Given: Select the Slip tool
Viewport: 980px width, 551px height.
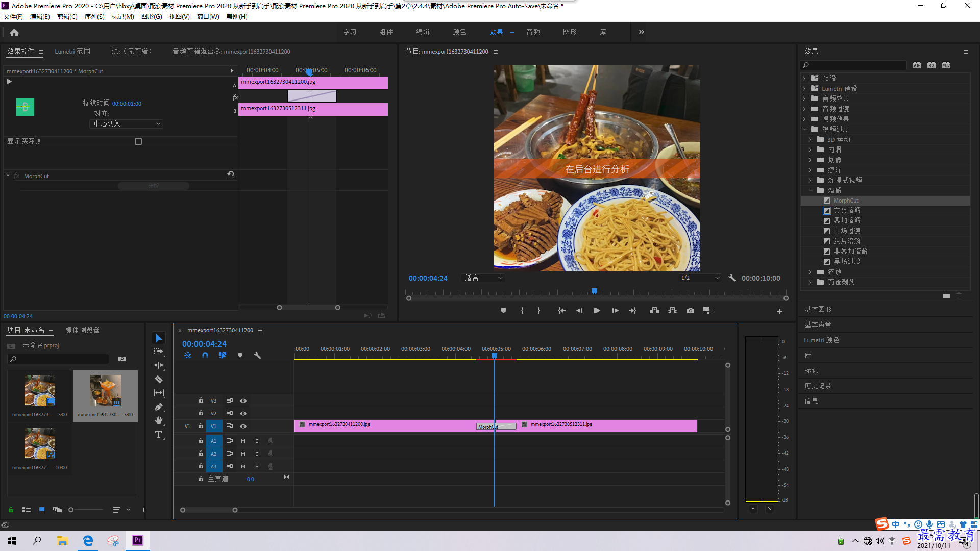Looking at the screenshot, I should pos(159,393).
